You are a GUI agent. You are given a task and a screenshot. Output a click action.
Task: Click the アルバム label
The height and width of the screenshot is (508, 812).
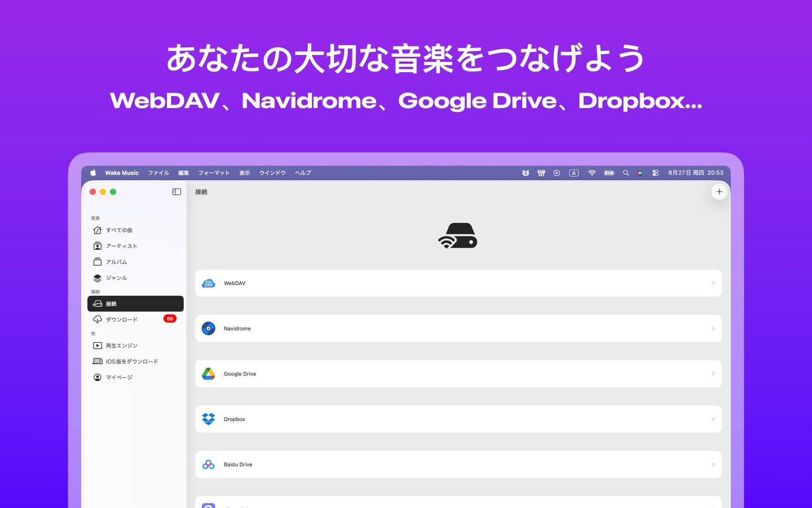click(116, 262)
